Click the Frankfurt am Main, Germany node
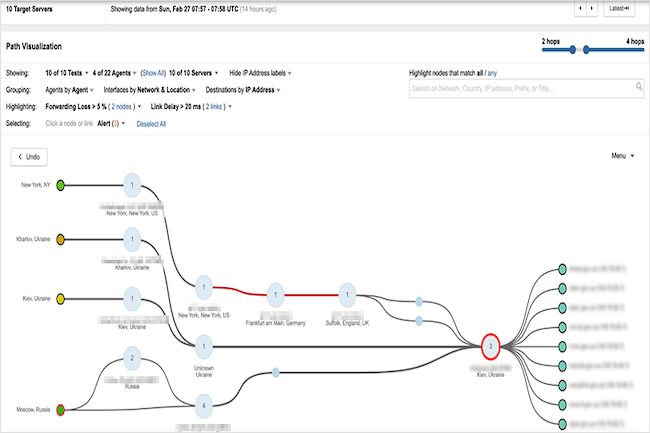The height and width of the screenshot is (433, 650). [x=276, y=294]
